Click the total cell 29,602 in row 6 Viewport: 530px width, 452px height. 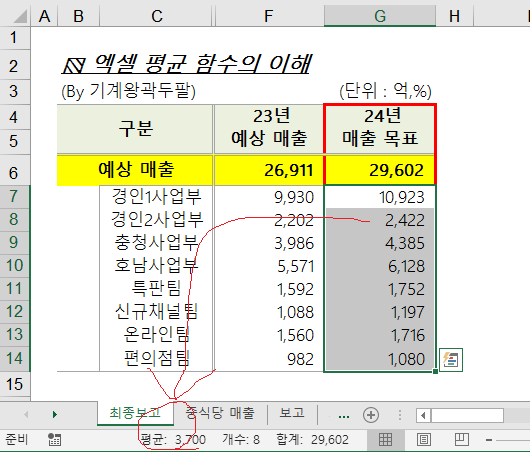[x=380, y=170]
